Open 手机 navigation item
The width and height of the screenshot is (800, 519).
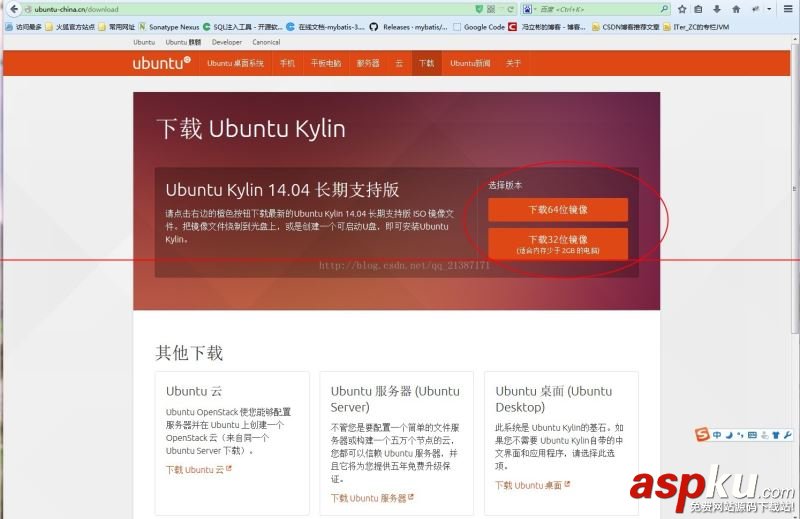287,63
